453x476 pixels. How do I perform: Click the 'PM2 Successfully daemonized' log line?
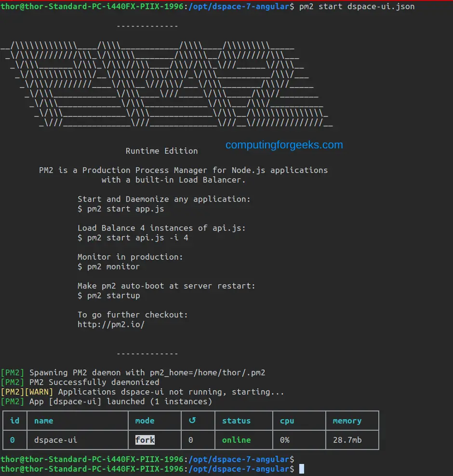tap(80, 382)
